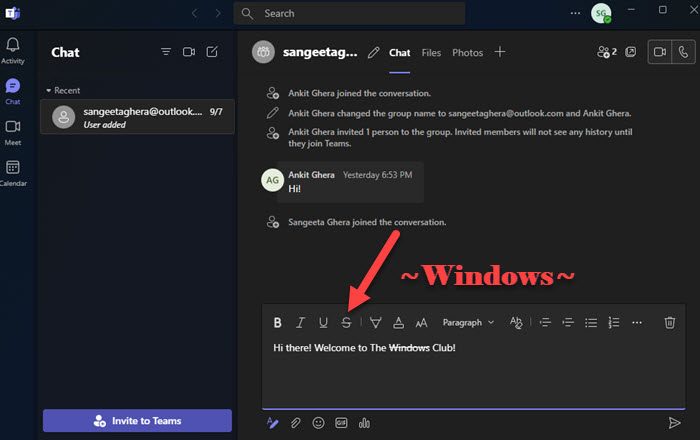The height and width of the screenshot is (440, 700).
Task: Open the SG profile avatar
Action: tap(601, 13)
